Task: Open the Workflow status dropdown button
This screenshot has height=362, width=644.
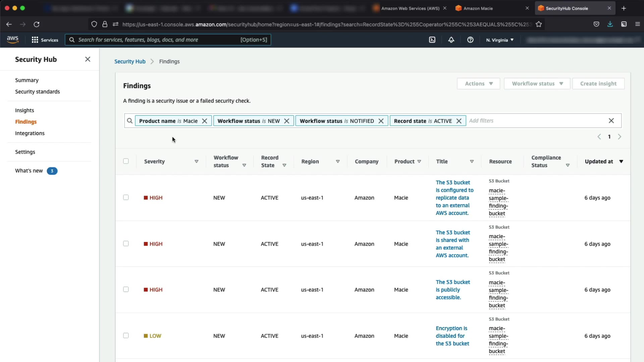Action: click(x=537, y=83)
